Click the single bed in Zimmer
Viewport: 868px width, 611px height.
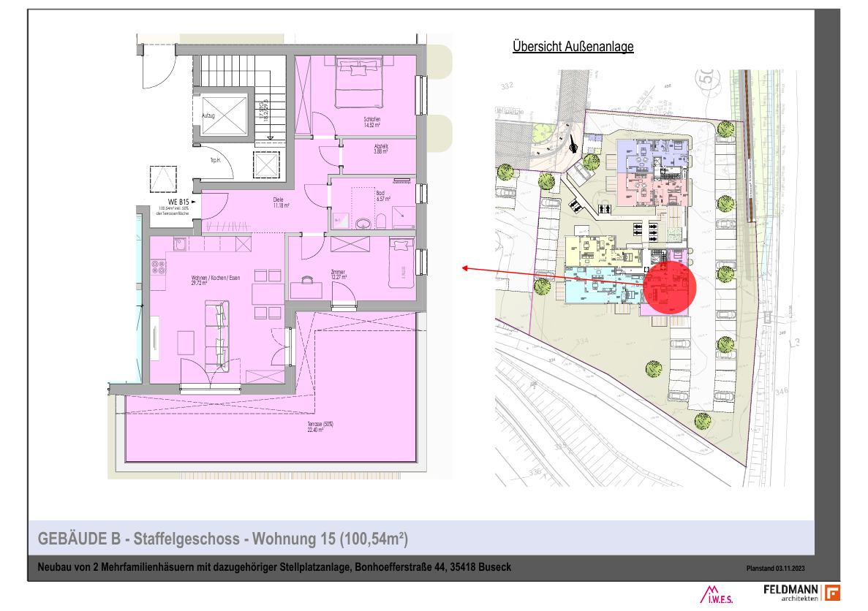(x=401, y=262)
